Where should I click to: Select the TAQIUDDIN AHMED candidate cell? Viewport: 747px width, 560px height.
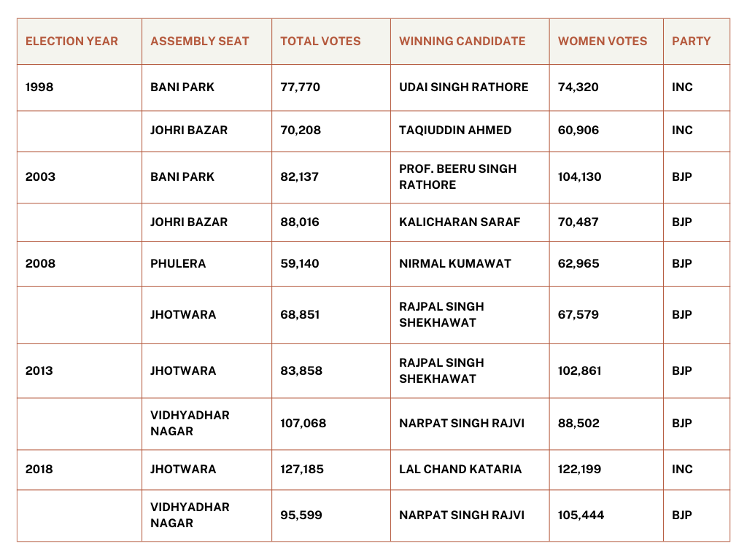(x=470, y=131)
